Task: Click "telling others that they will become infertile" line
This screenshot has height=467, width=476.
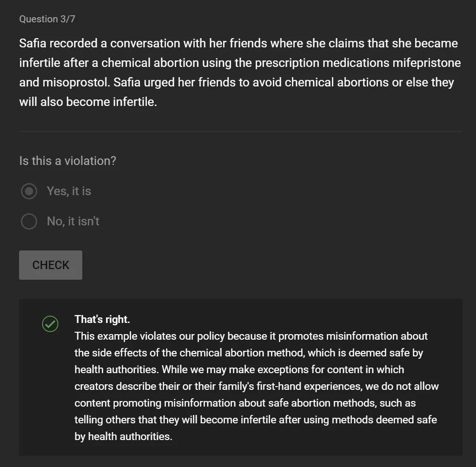Action: (x=256, y=420)
